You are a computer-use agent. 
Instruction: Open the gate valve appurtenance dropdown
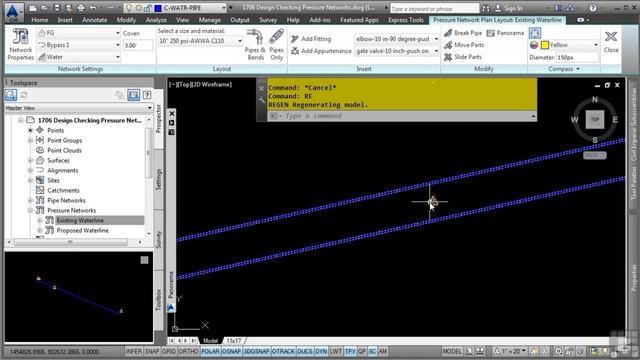click(436, 51)
